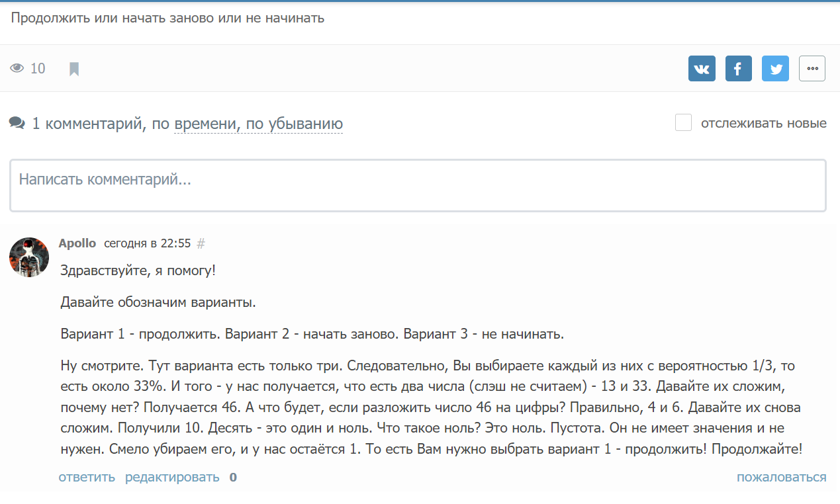The height and width of the screenshot is (504, 840).
Task: Click the comments speech bubble icon
Action: pos(17,123)
